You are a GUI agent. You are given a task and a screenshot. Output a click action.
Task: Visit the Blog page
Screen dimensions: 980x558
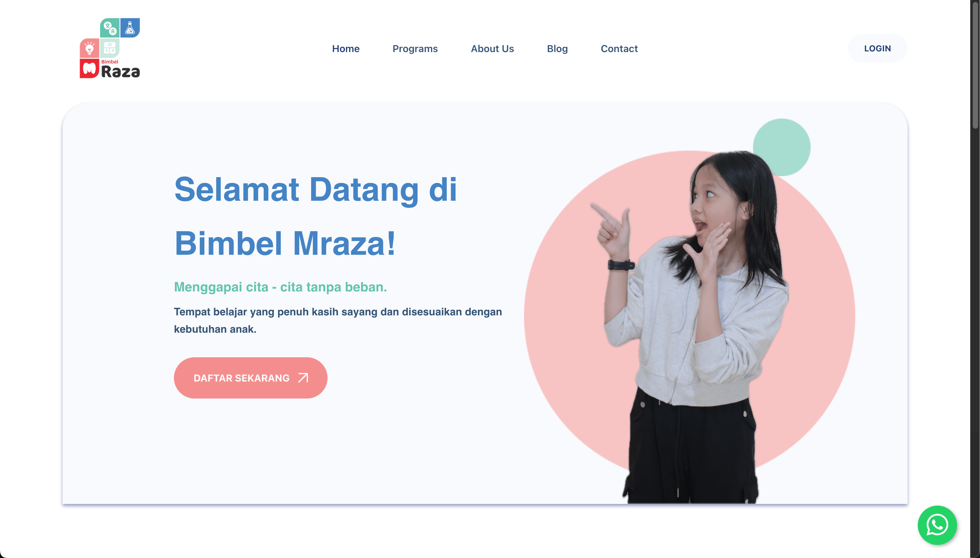(557, 49)
